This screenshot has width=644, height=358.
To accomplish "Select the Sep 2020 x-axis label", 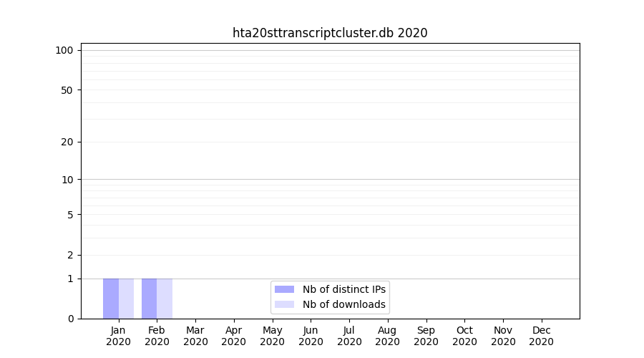I will pos(426,336).
